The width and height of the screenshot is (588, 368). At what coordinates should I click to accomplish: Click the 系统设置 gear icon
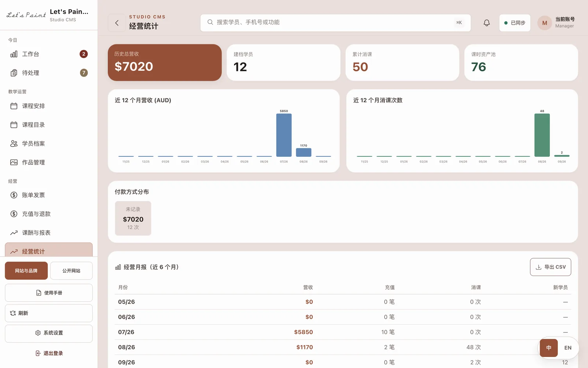38,333
